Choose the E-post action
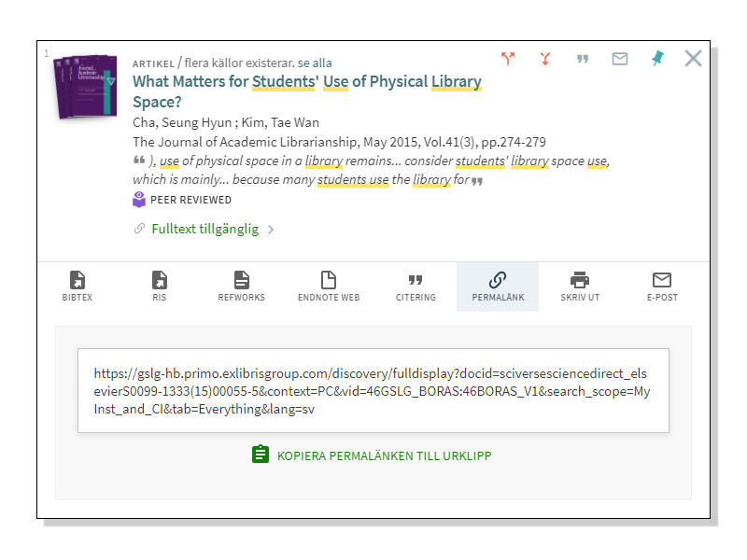Image resolution: width=747 pixels, height=560 pixels. click(x=661, y=287)
